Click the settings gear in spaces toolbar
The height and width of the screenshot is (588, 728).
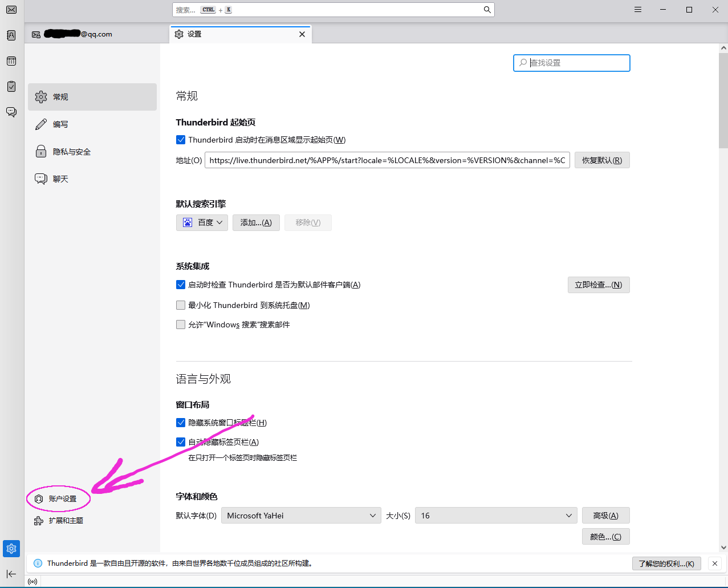coord(11,549)
